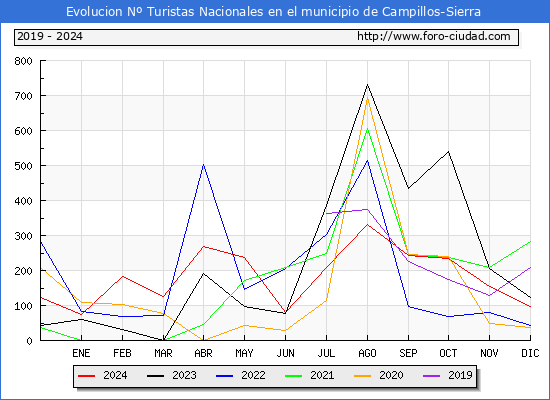The image size is (550, 400).
Task: Click the 700 value on the y-axis
Action: pos(24,96)
